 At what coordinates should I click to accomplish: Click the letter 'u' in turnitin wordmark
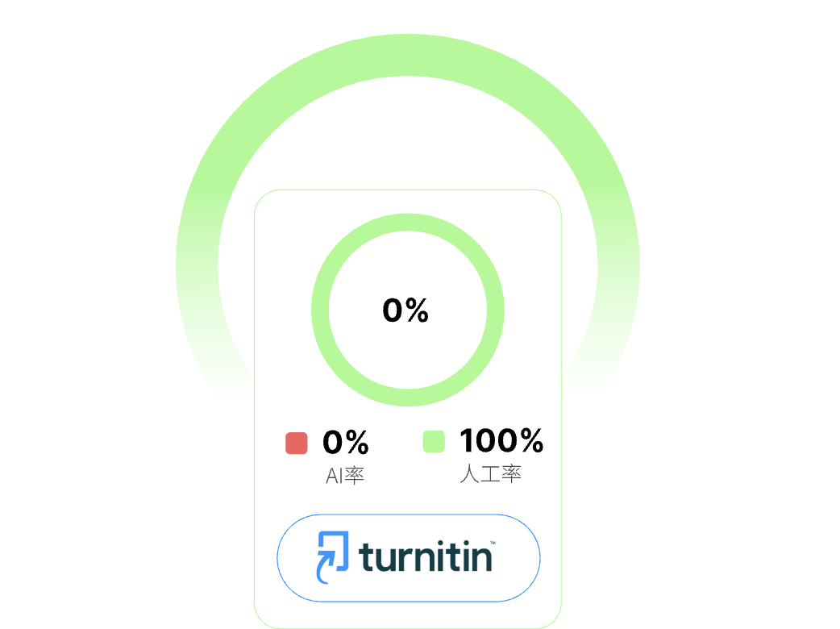[383, 558]
